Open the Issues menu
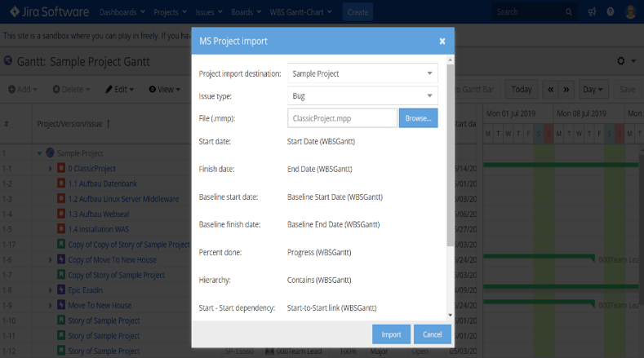This screenshot has width=644, height=358. [x=209, y=12]
